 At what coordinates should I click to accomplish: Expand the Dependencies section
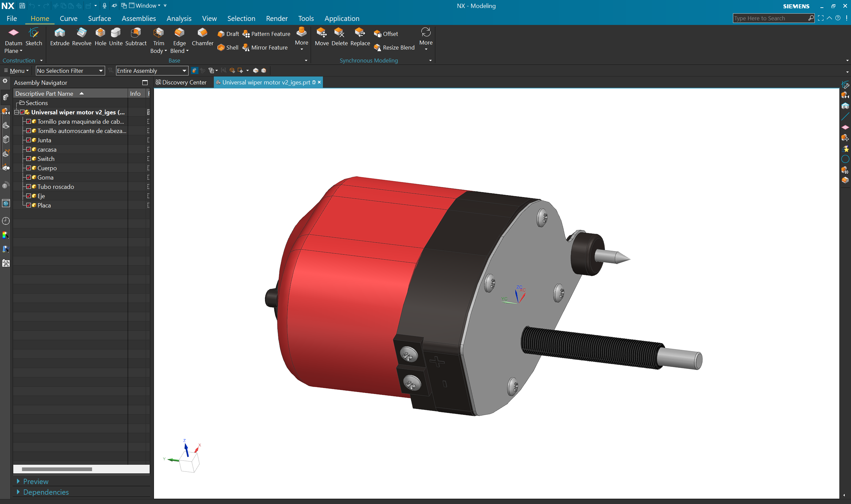46,492
